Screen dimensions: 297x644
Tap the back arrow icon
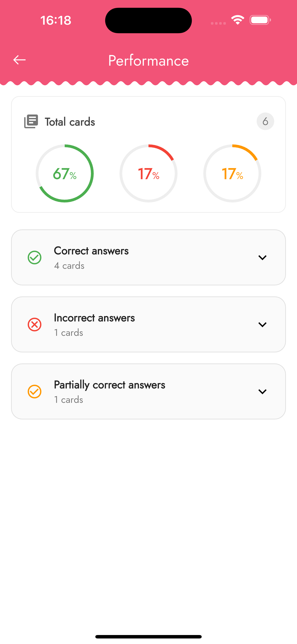coord(20,60)
